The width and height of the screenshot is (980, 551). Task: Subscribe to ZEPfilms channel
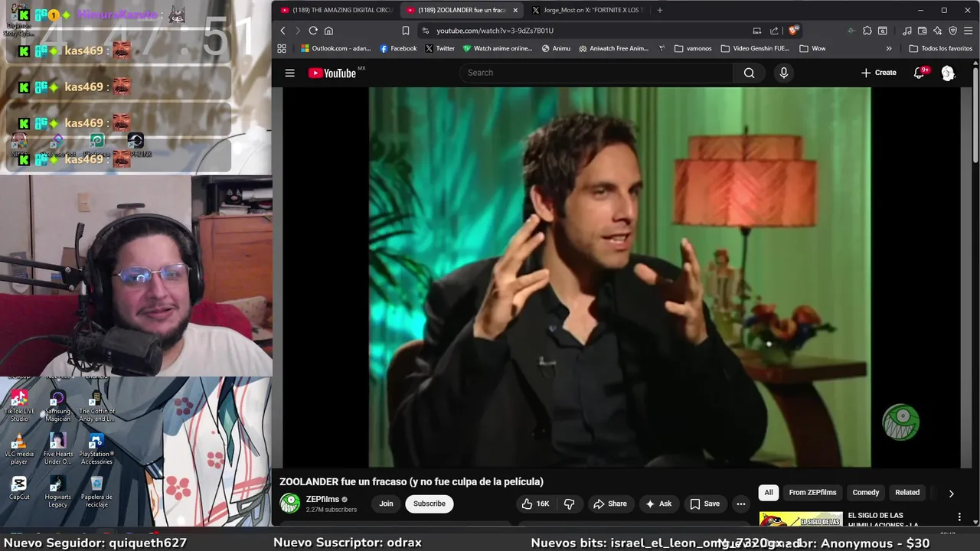pyautogui.click(x=429, y=504)
